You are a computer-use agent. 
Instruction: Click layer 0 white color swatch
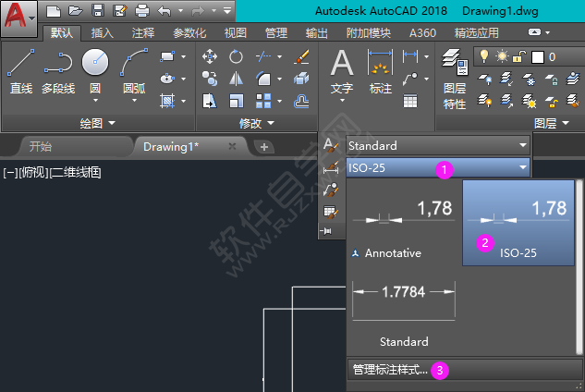(x=537, y=57)
